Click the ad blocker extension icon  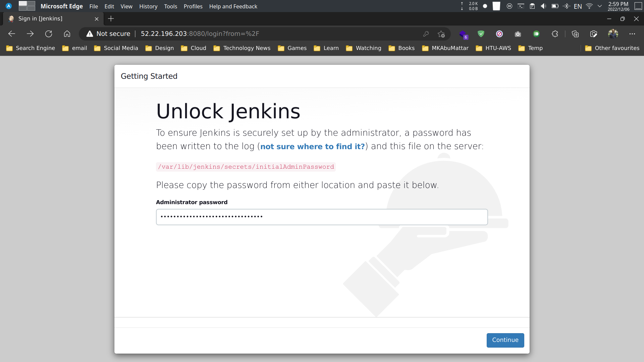(x=500, y=34)
